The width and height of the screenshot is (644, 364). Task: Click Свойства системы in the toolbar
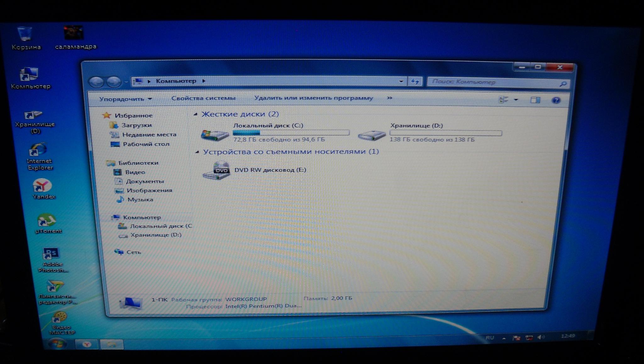tap(203, 98)
